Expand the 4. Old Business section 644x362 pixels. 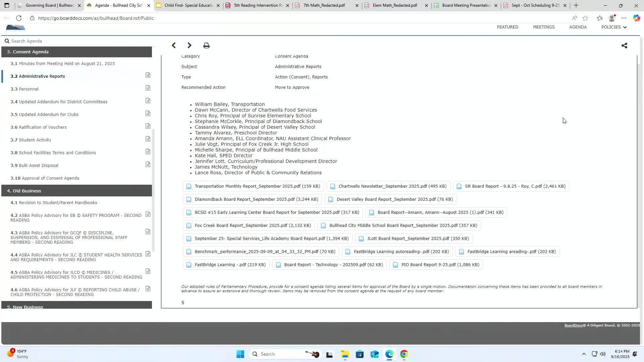click(76, 191)
